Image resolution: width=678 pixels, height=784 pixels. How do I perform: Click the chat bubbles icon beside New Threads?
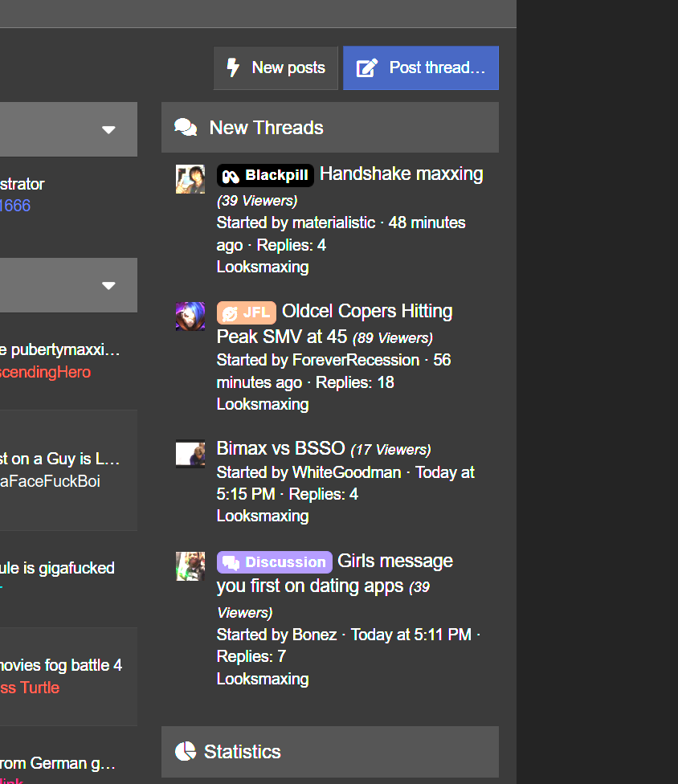click(x=186, y=128)
